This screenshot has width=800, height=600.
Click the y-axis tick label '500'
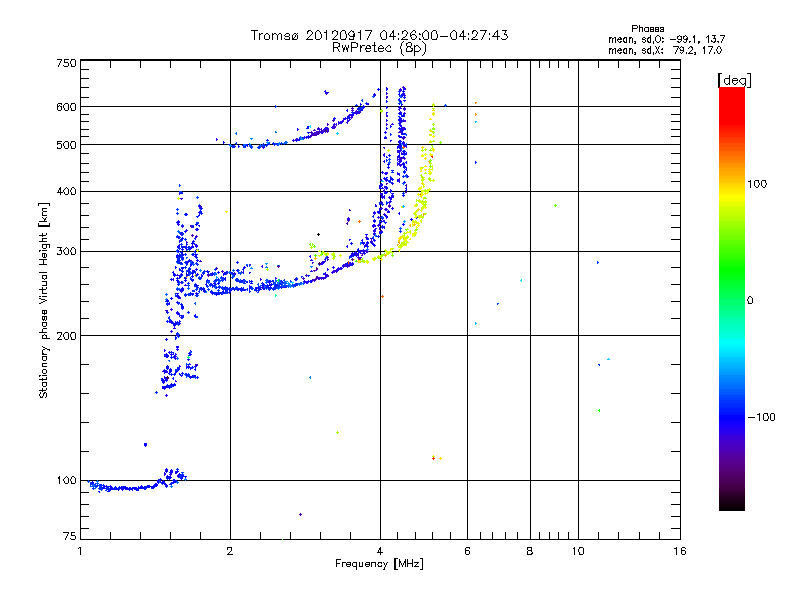pyautogui.click(x=67, y=145)
